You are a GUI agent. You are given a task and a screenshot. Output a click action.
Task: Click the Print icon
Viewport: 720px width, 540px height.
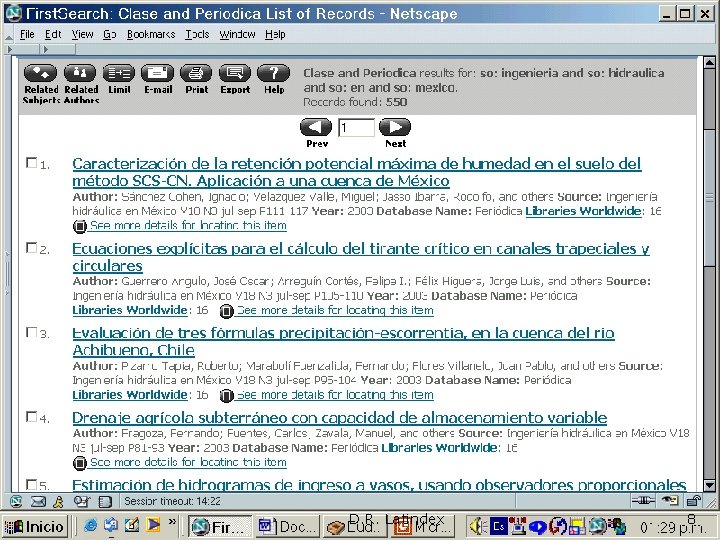196,73
